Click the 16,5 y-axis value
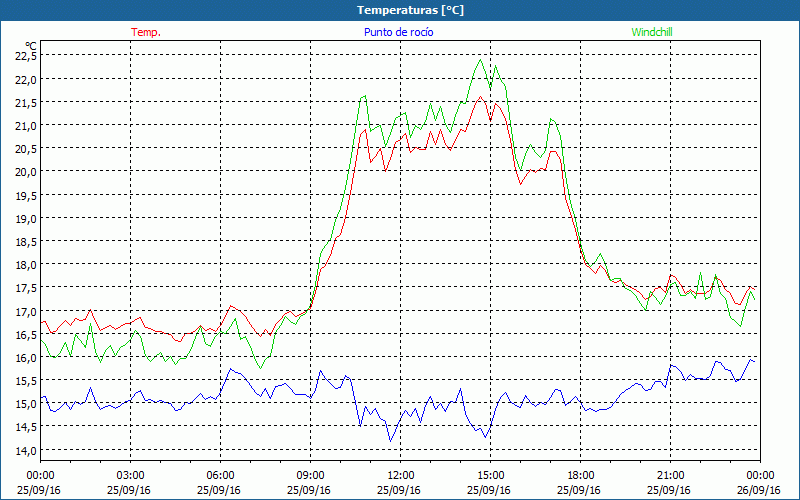 (27, 334)
